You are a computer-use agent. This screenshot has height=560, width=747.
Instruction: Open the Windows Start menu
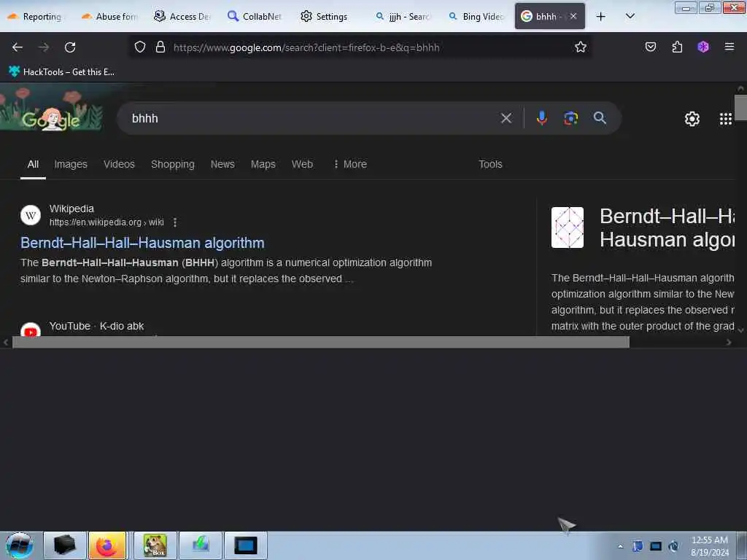(20, 545)
